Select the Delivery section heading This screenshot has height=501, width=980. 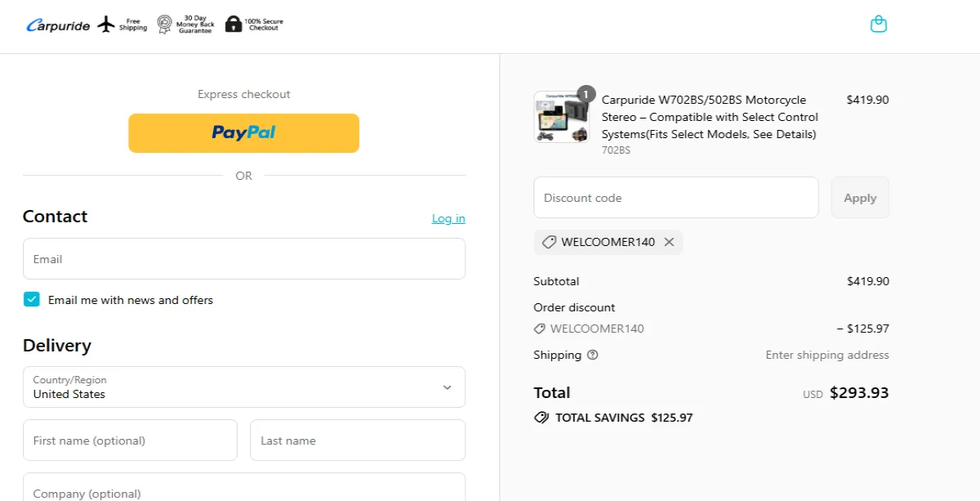pyautogui.click(x=57, y=345)
